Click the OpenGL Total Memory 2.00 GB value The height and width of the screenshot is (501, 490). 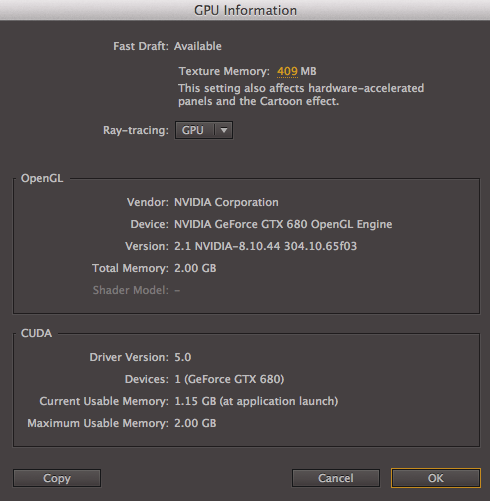coord(195,268)
